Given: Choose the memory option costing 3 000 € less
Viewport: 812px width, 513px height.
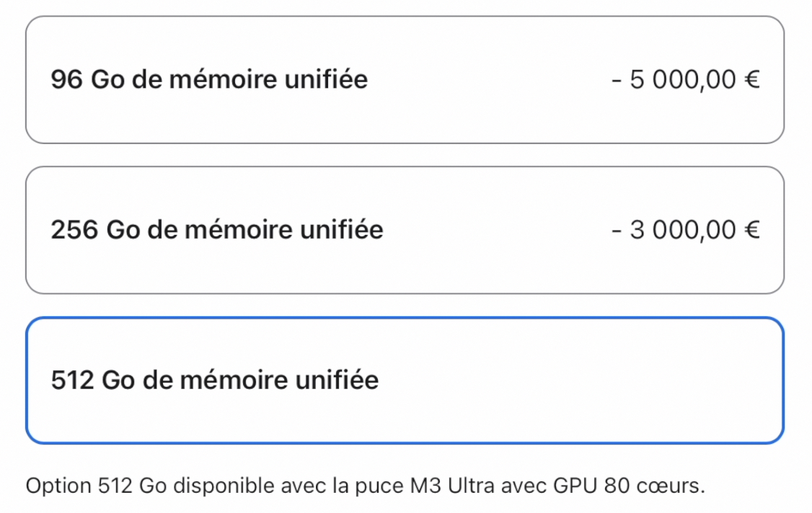Looking at the screenshot, I should pyautogui.click(x=406, y=229).
